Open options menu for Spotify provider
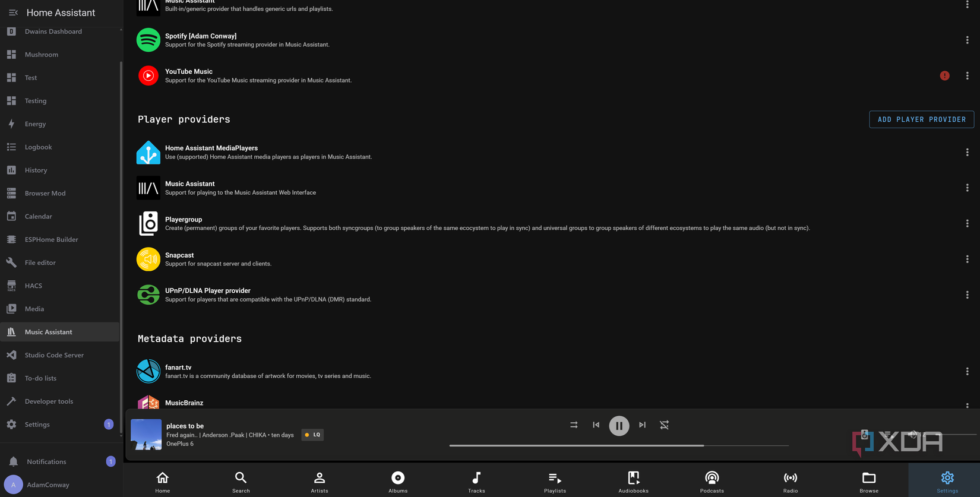980x497 pixels. point(967,40)
